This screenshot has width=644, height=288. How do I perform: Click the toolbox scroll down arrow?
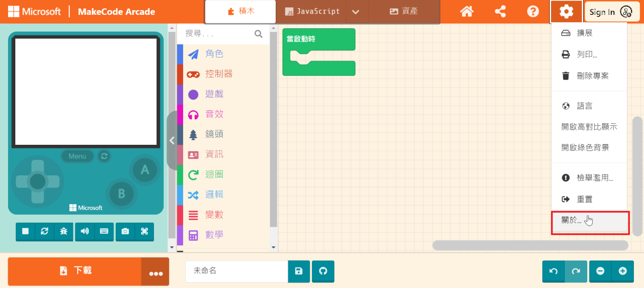click(273, 247)
